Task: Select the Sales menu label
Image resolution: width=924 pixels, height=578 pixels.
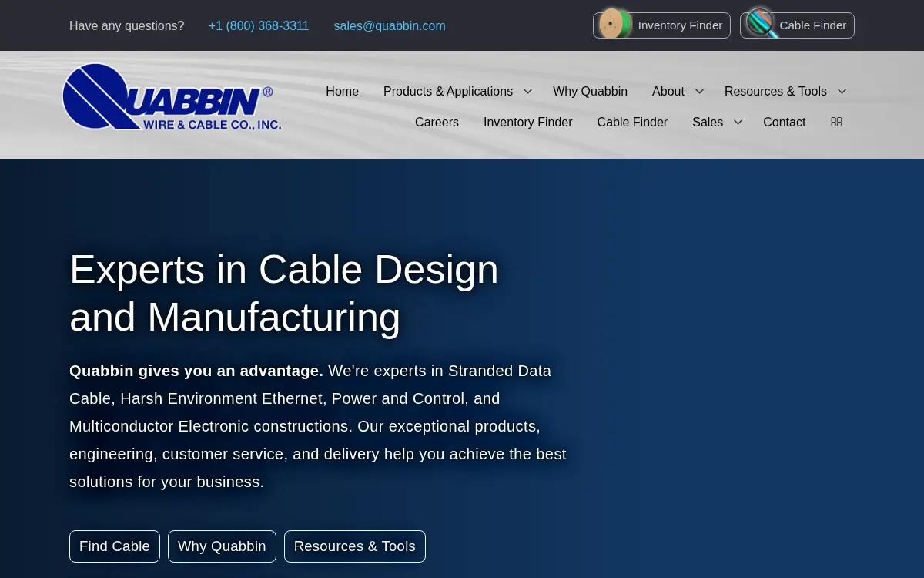Action: [x=708, y=122]
